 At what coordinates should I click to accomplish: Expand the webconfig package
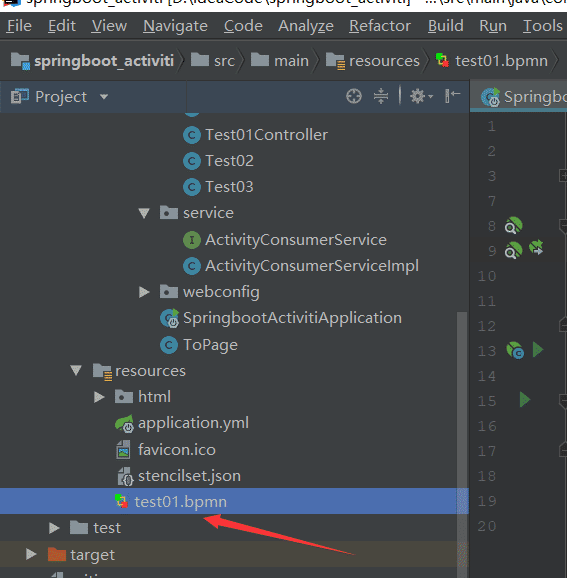click(x=144, y=292)
